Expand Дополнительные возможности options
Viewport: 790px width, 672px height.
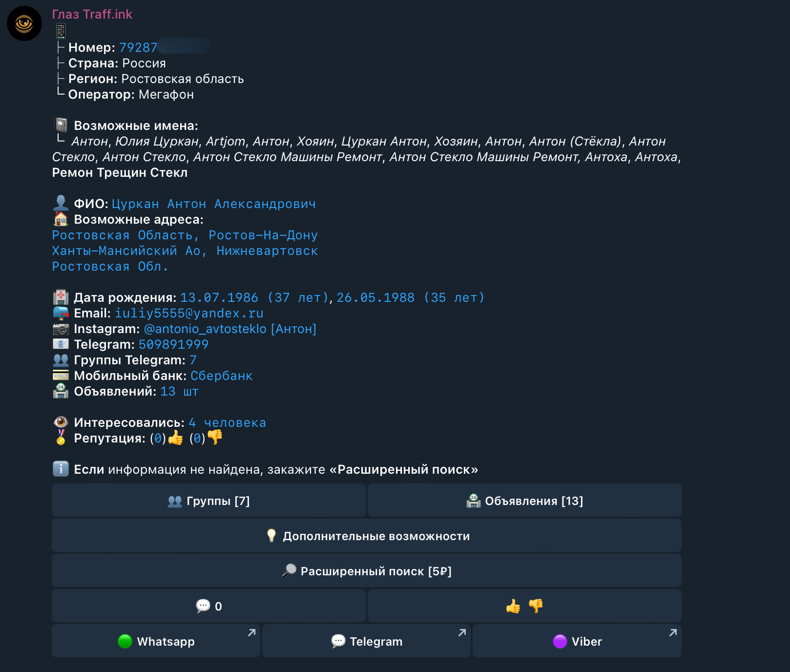[x=367, y=536]
